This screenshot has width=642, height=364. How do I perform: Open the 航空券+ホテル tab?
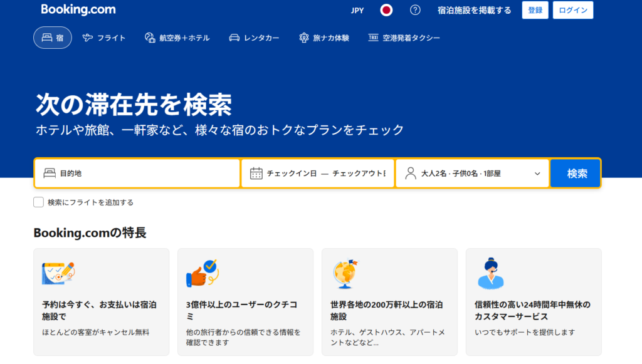pyautogui.click(x=177, y=38)
